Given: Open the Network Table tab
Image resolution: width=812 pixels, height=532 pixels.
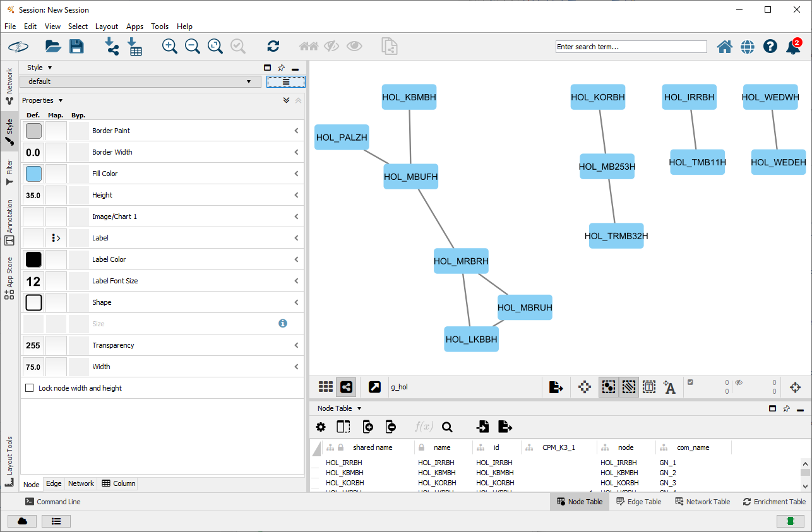Looking at the screenshot, I should coord(702,502).
